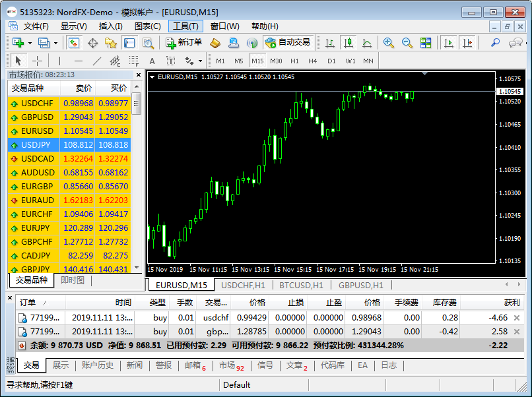Select the Fibonacci retracement tool
The image size is (532, 397).
point(134,61)
